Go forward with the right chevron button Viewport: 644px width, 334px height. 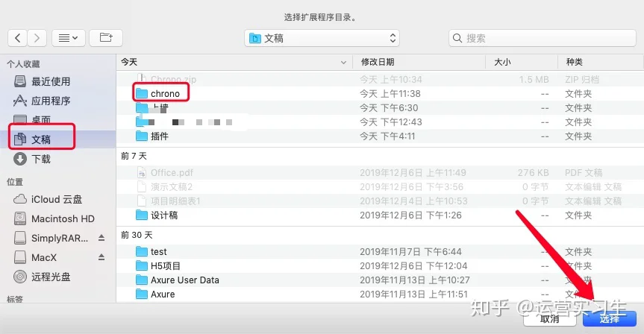click(37, 38)
